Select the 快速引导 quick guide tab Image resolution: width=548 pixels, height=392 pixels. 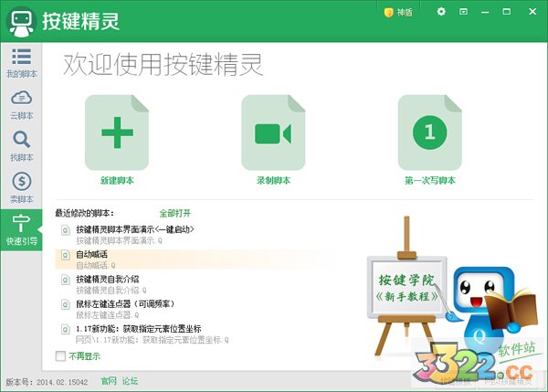point(21,229)
